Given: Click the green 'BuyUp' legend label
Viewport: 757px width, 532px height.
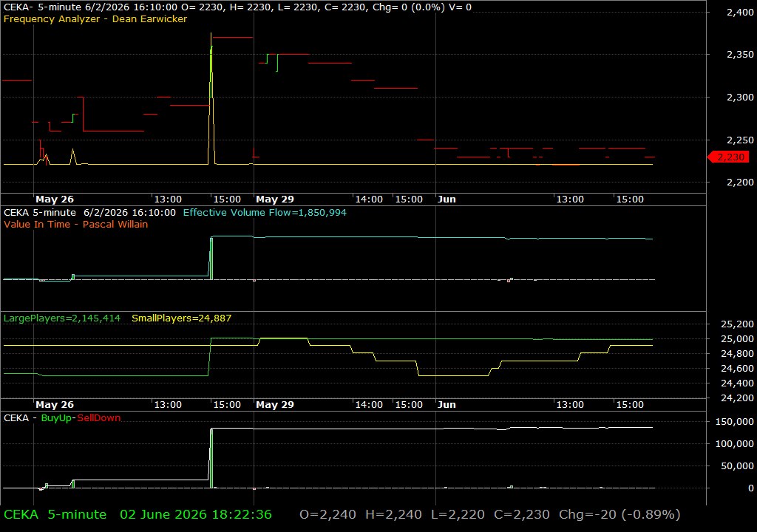Looking at the screenshot, I should click(56, 418).
